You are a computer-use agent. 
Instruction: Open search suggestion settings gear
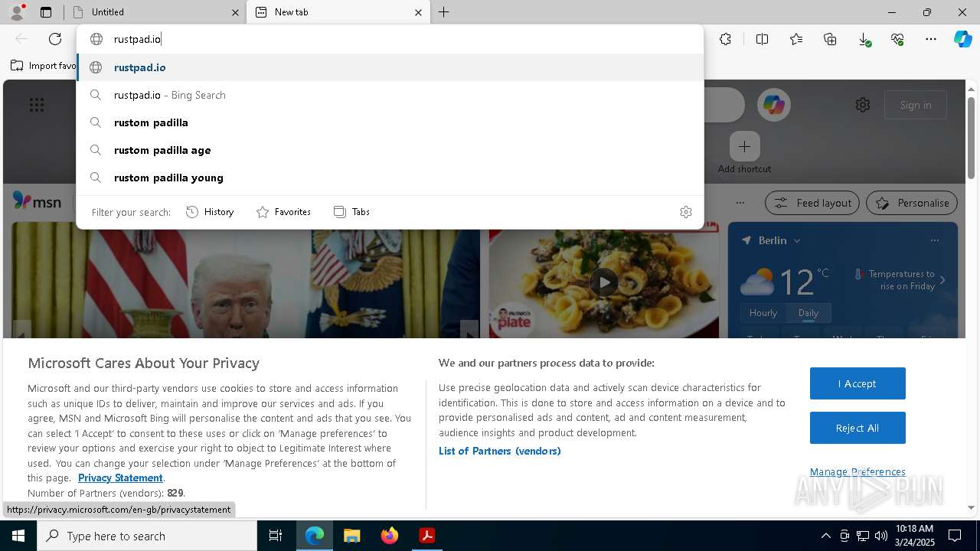click(x=686, y=212)
